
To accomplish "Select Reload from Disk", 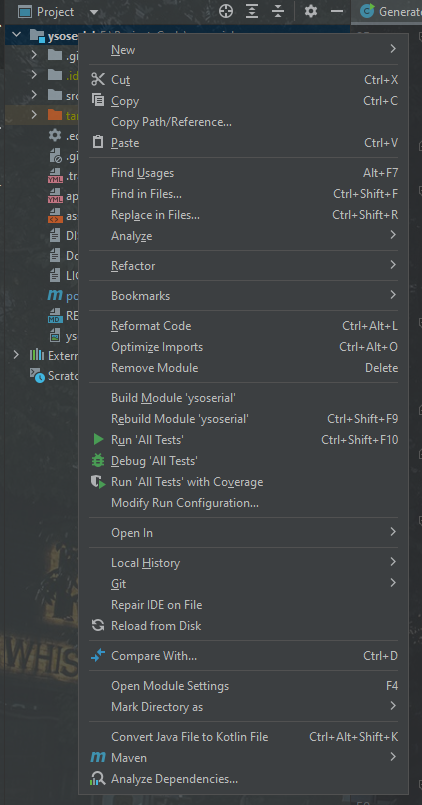I will 244,626.
